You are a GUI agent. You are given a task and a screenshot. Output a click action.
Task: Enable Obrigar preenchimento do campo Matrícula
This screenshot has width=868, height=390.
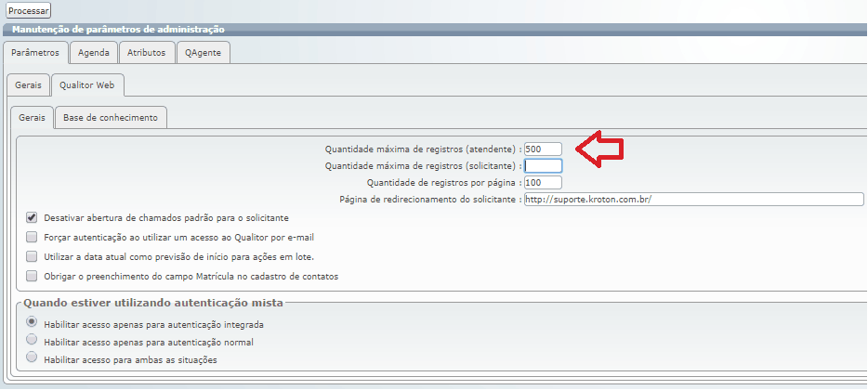pyautogui.click(x=32, y=276)
